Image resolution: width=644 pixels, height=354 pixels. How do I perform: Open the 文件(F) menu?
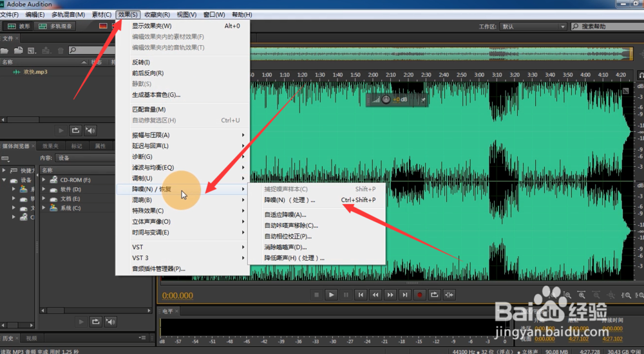(10, 15)
